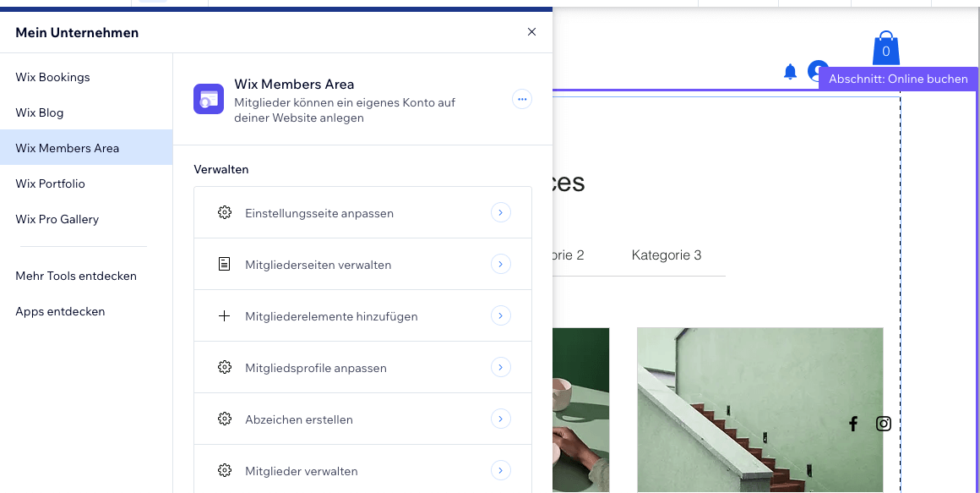Click the Facebook social icon
Viewport: 980px width, 493px height.
click(x=853, y=424)
